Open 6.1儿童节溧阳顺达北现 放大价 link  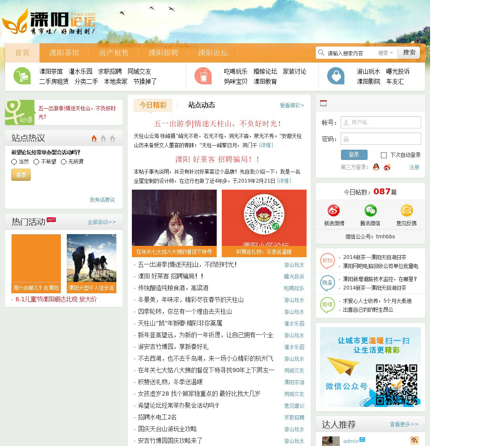(56, 299)
